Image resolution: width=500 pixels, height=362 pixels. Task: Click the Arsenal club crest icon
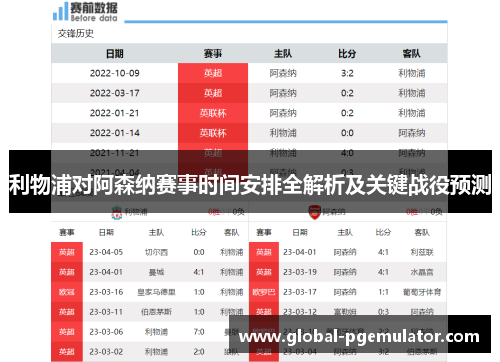[314, 212]
